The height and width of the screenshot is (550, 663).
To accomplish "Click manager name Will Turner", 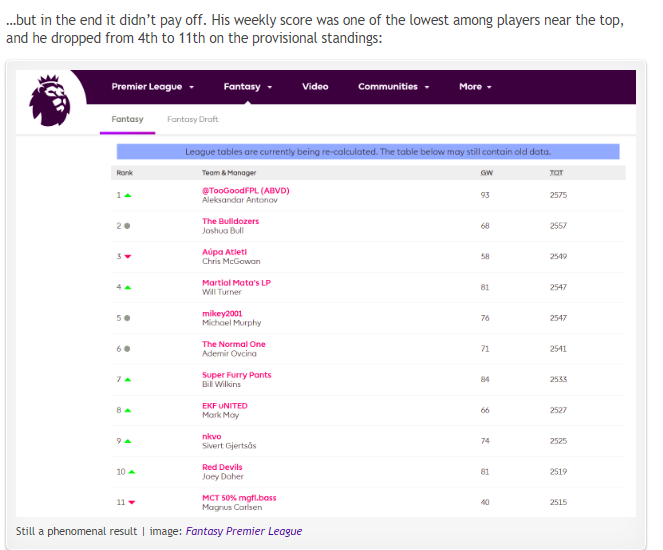I will [222, 292].
